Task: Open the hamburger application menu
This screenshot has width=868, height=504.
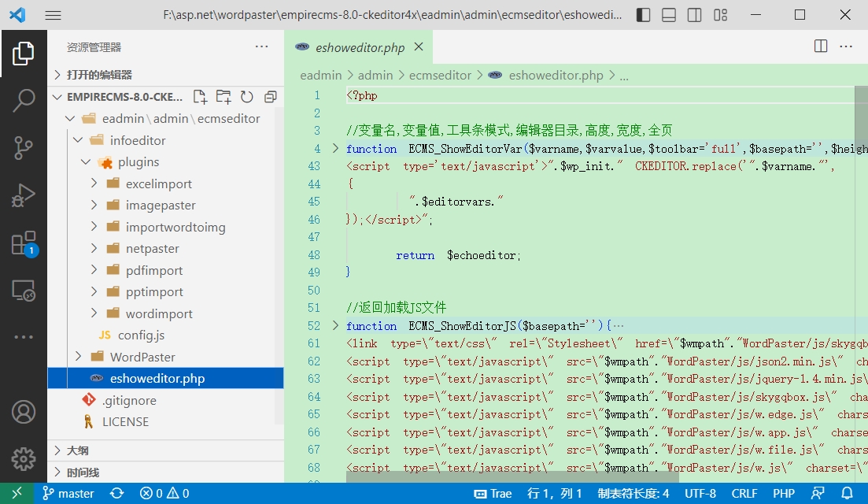Action: pos(53,15)
